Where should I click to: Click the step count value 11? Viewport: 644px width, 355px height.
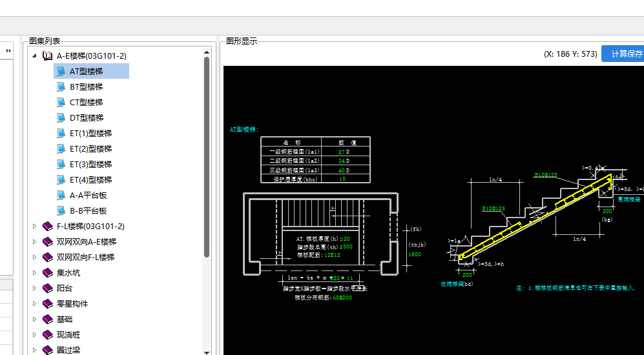(x=350, y=278)
